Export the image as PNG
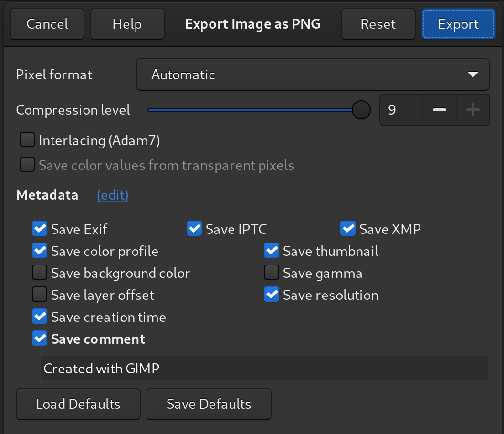 (x=458, y=23)
